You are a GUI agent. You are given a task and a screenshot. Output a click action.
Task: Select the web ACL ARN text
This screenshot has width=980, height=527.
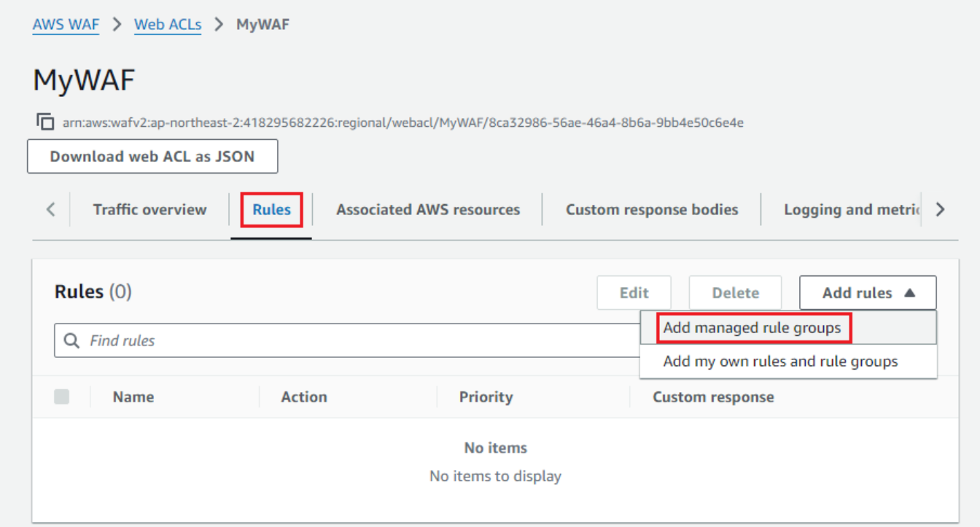point(403,122)
